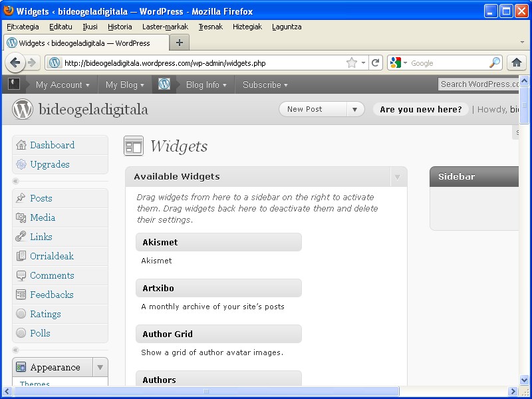
Task: Open the Editatu menu
Action: click(61, 27)
